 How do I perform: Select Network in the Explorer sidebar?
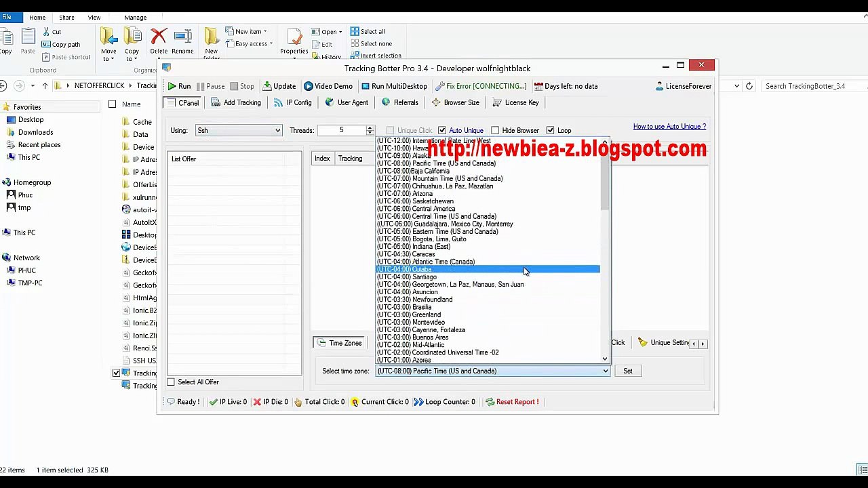pyautogui.click(x=26, y=258)
